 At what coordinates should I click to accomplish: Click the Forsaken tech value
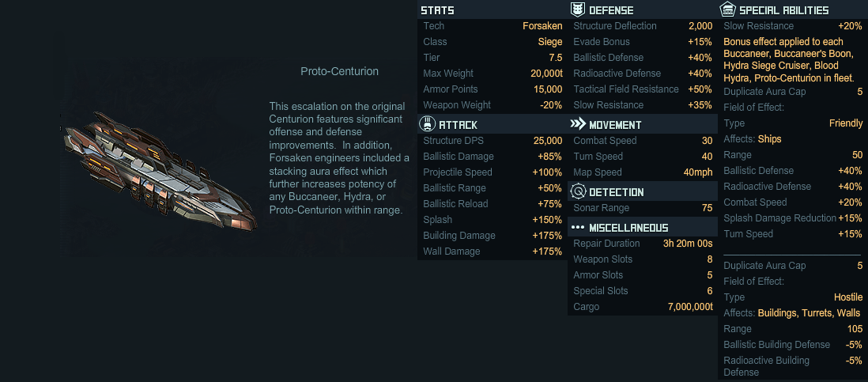(542, 26)
